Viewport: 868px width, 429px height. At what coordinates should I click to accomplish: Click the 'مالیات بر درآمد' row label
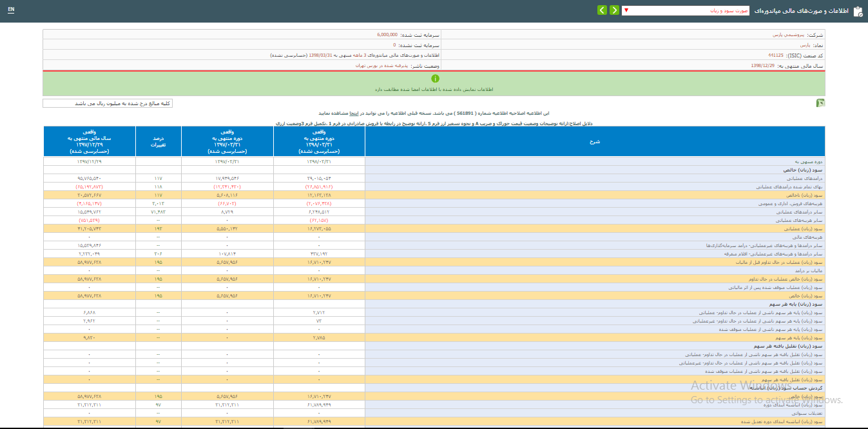(x=808, y=271)
